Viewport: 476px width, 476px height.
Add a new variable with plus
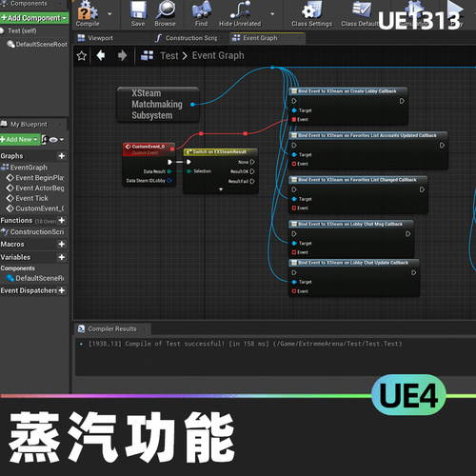coord(62,257)
